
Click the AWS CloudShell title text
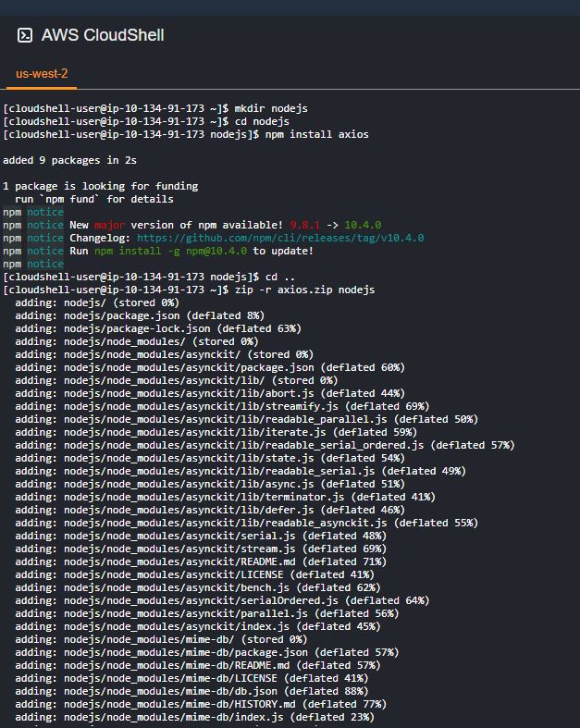point(103,35)
